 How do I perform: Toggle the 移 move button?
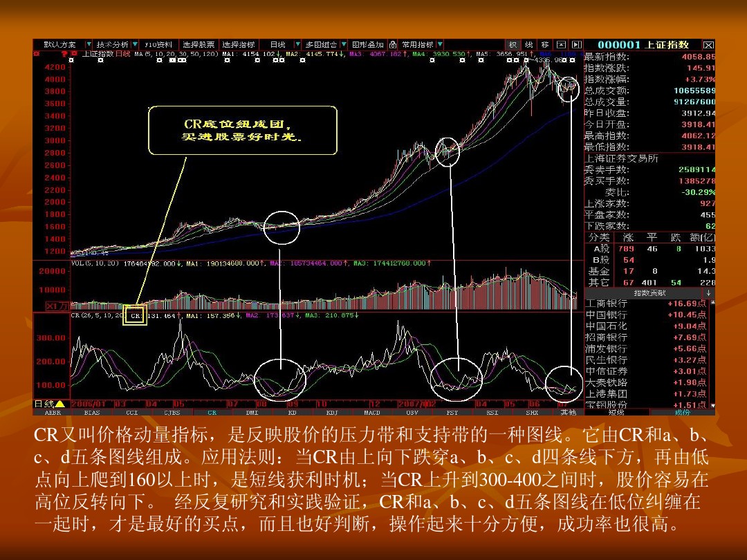[545, 44]
